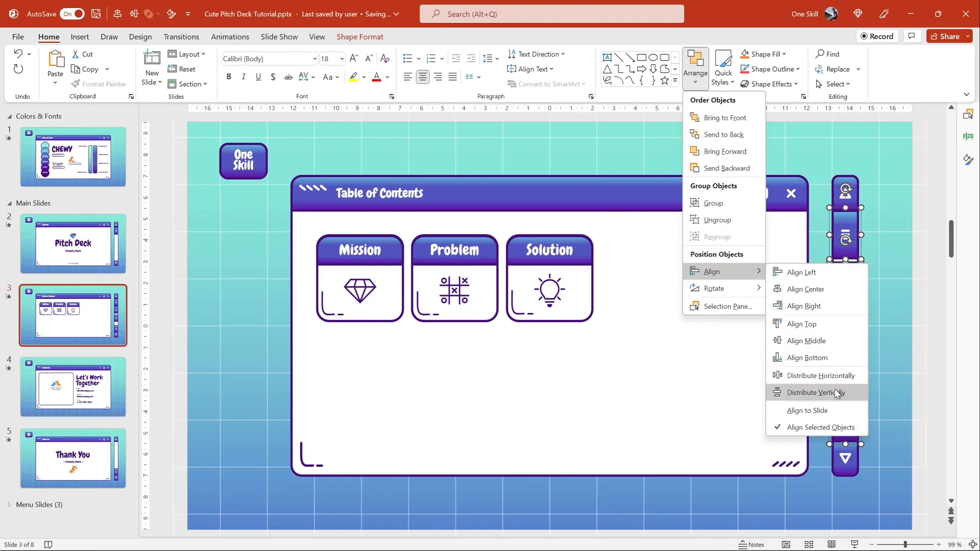Expand the Menu Slides section
This screenshot has width=980, height=551.
point(9,505)
